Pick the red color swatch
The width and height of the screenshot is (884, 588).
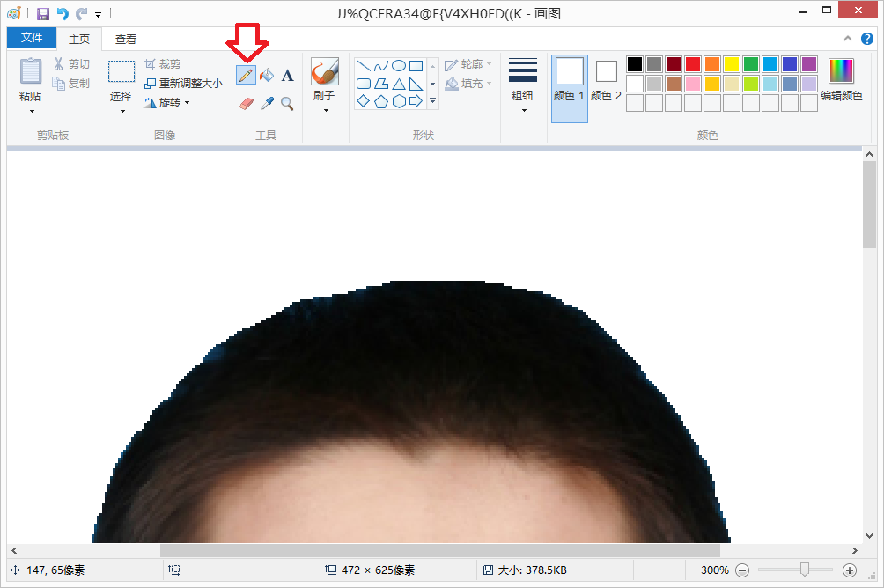tap(693, 63)
